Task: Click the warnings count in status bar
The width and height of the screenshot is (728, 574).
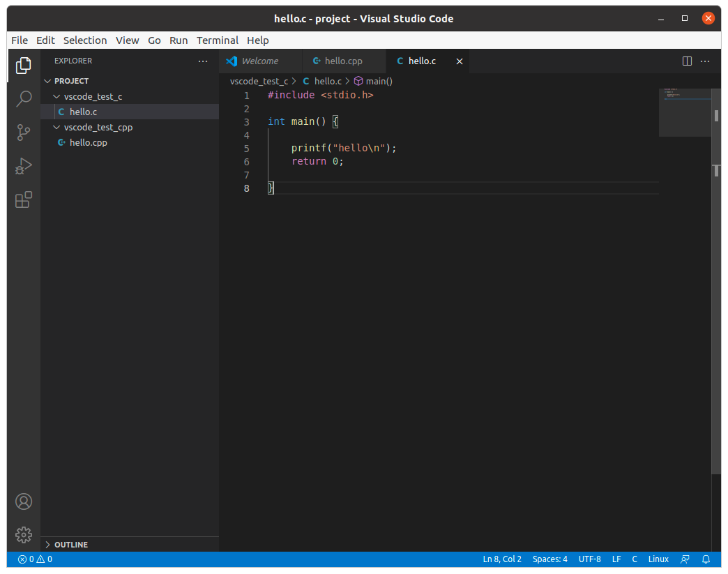Action: (45, 559)
